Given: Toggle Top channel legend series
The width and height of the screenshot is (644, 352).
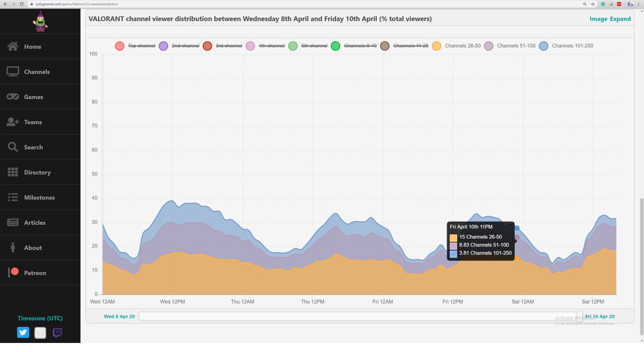Looking at the screenshot, I should [135, 46].
